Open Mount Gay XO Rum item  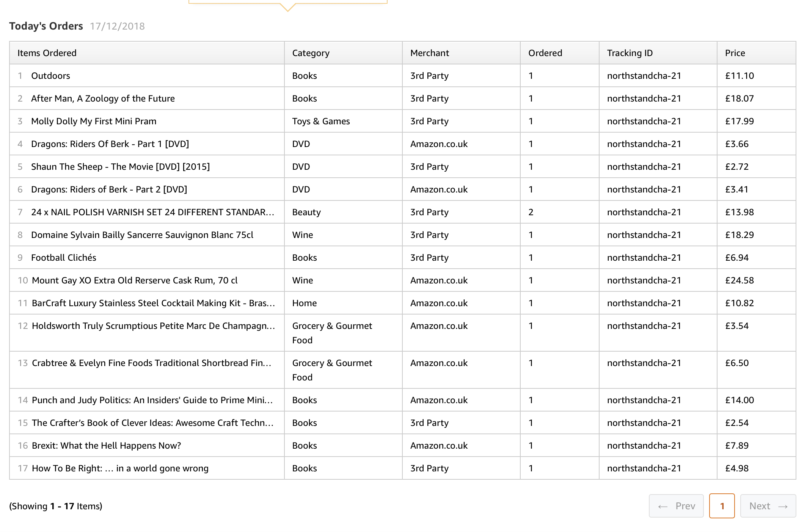click(135, 280)
